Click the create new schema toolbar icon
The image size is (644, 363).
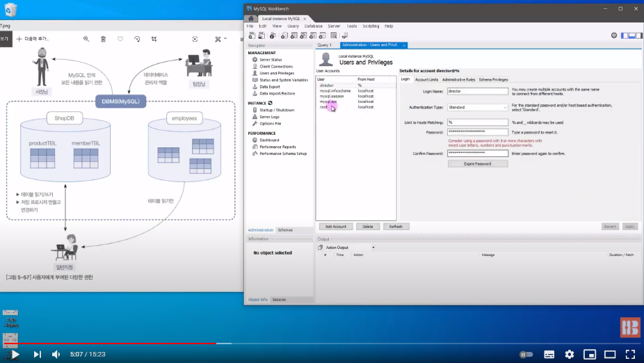point(284,35)
